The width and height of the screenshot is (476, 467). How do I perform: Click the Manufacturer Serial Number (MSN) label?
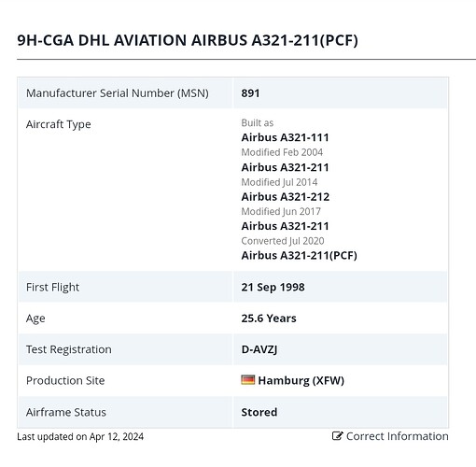coord(118,93)
